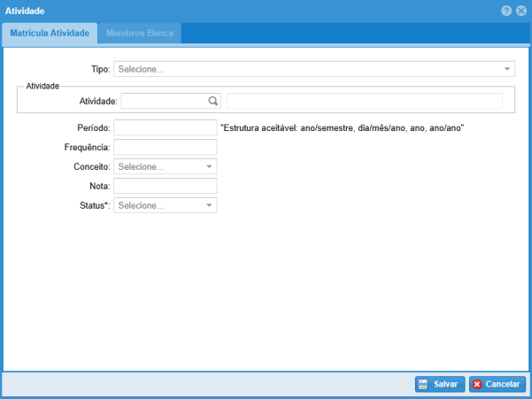Click the help question mark icon
This screenshot has width=532, height=399.
506,11
